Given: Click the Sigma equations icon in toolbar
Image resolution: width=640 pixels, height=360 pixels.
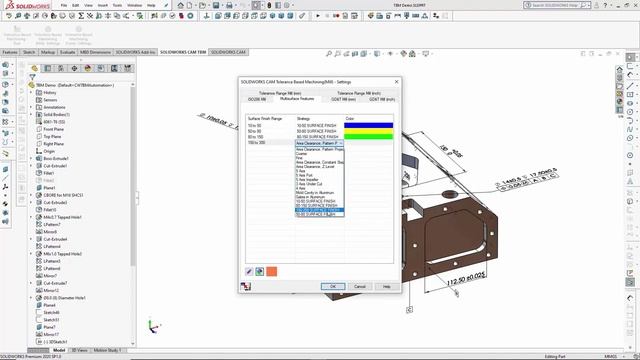Looking at the screenshot, I should pyautogui.click(x=81, y=16).
